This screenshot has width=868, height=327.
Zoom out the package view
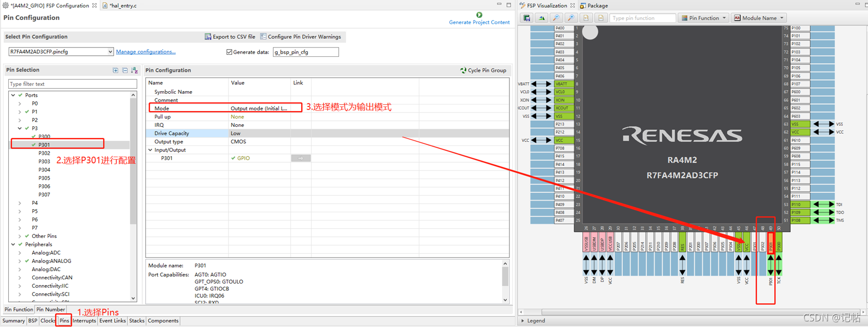tap(556, 18)
